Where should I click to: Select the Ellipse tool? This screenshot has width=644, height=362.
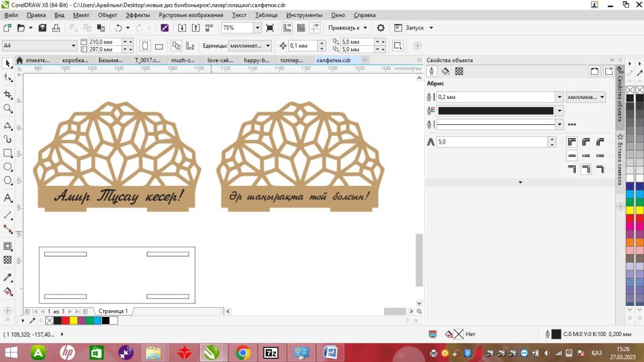(x=7, y=167)
